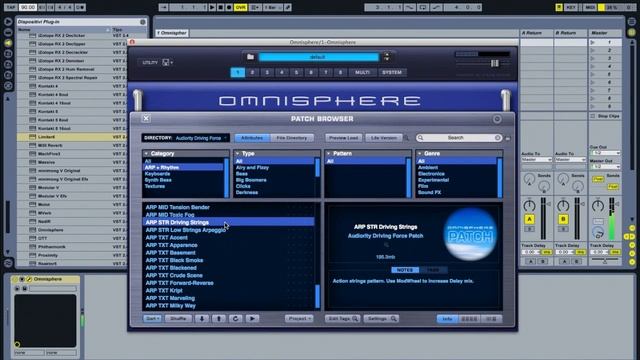Open the Cue Out dropdown
This screenshot has height=360, width=640.
coord(605,153)
